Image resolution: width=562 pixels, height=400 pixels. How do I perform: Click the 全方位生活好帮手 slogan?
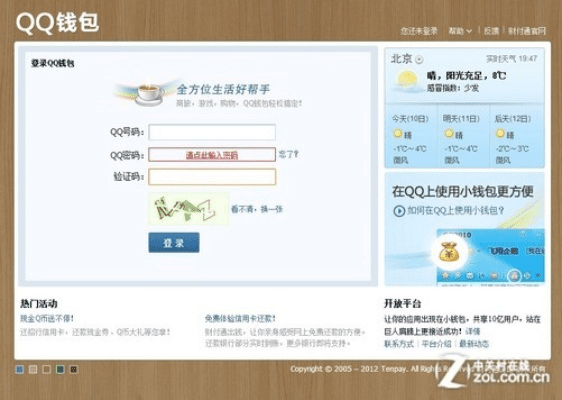[223, 89]
